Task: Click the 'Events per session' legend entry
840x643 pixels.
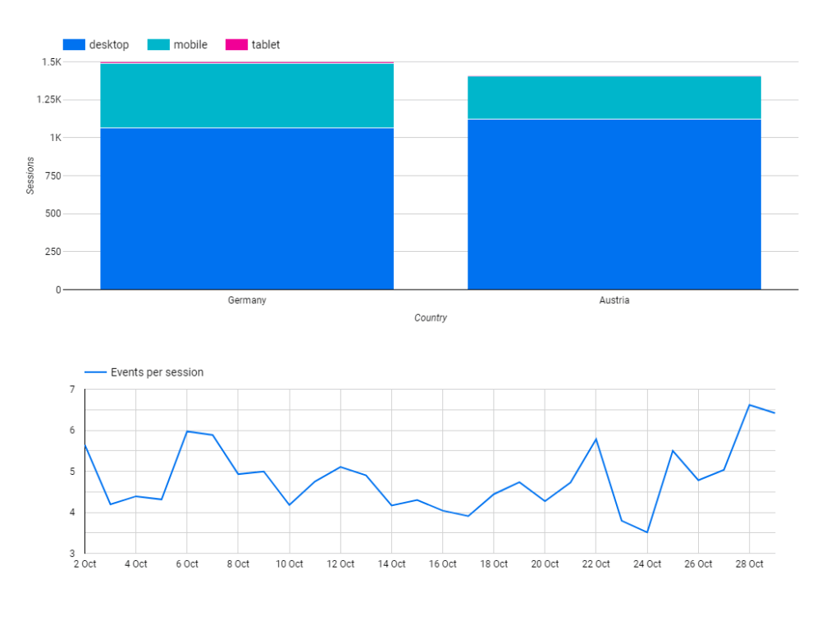Action: point(157,372)
